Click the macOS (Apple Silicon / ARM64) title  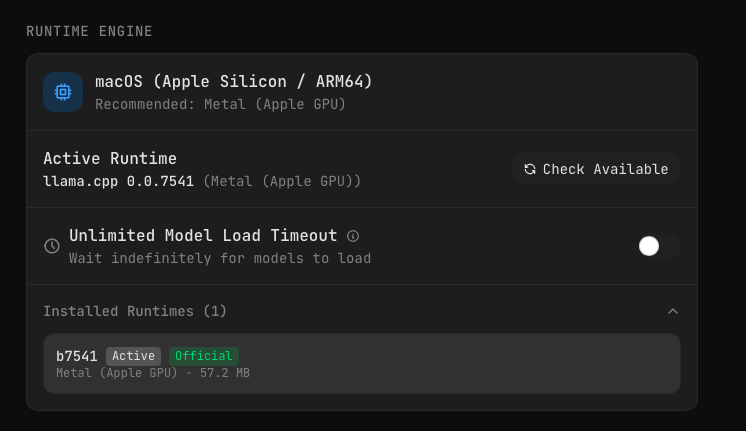pyautogui.click(x=234, y=82)
